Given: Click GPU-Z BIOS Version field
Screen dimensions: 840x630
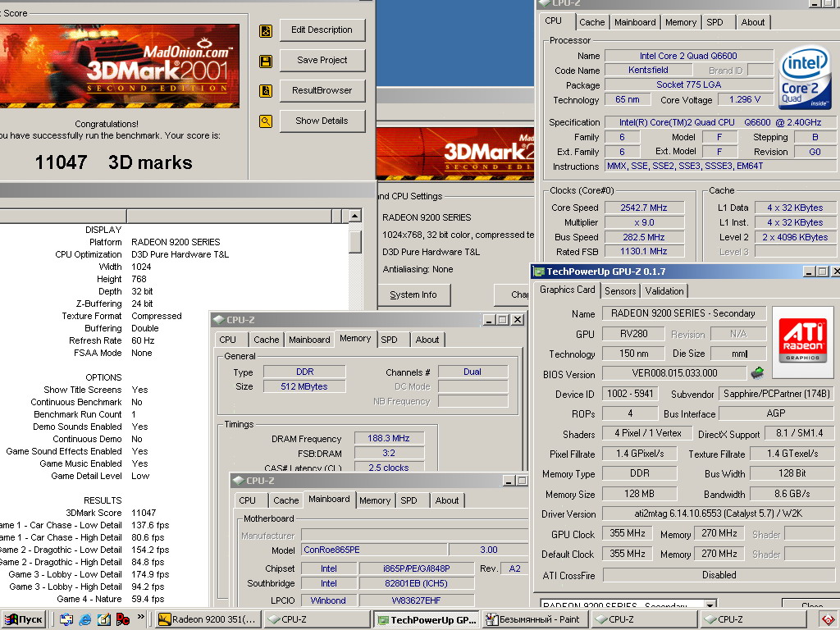Looking at the screenshot, I should 674,373.
